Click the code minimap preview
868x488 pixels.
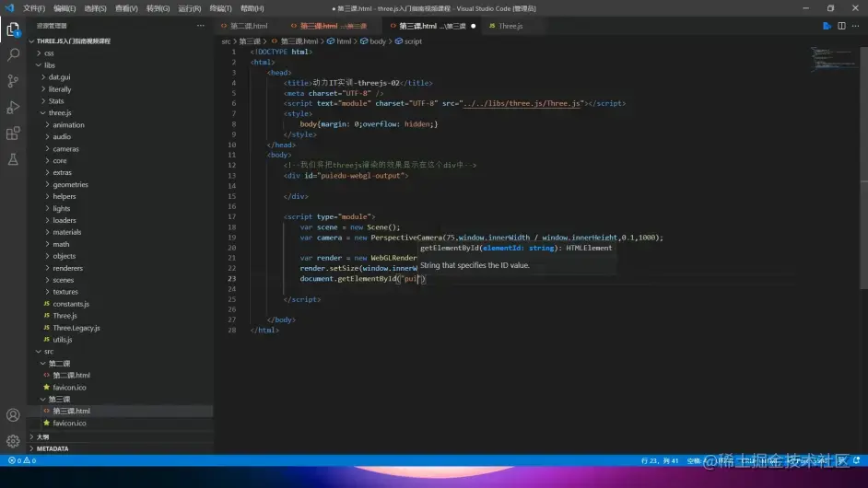(833, 60)
